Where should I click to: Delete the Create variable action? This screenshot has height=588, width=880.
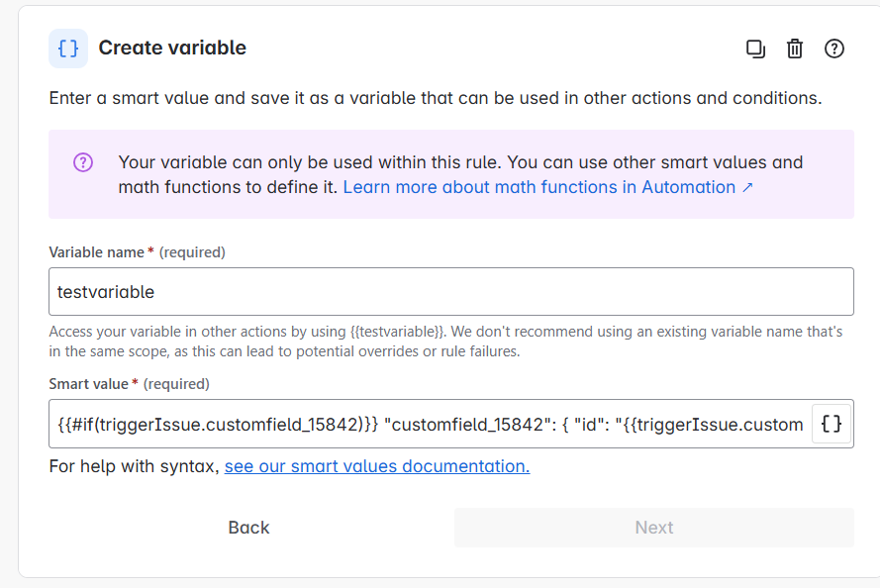pos(794,49)
